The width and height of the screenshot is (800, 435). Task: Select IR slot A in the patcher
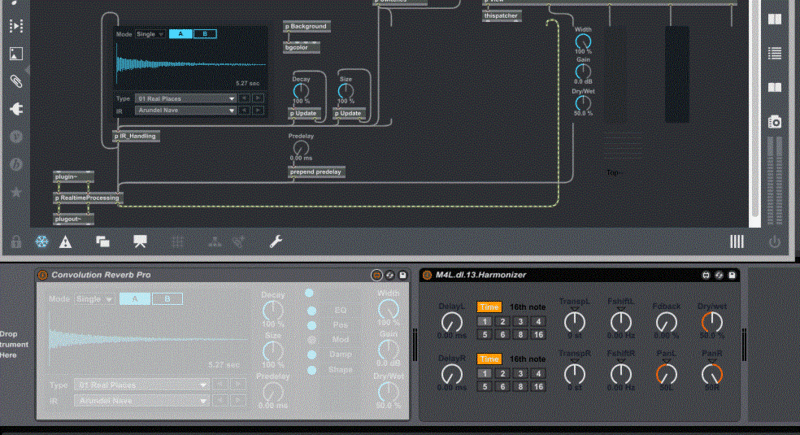180,34
